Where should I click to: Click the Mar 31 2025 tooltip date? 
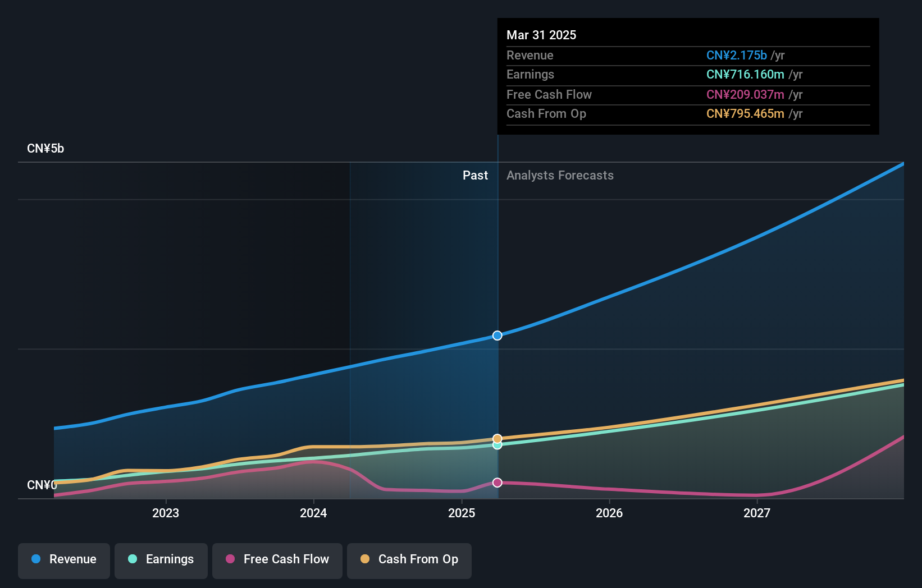(541, 35)
